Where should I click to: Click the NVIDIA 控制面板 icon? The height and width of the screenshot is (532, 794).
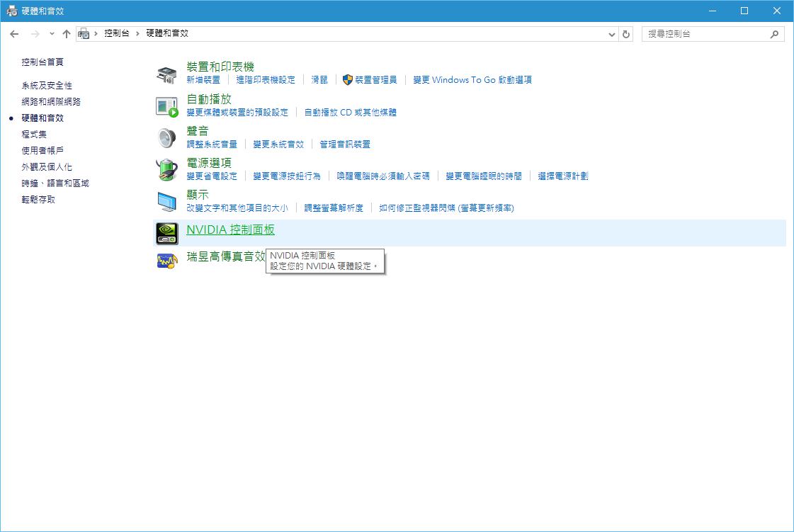coord(166,233)
